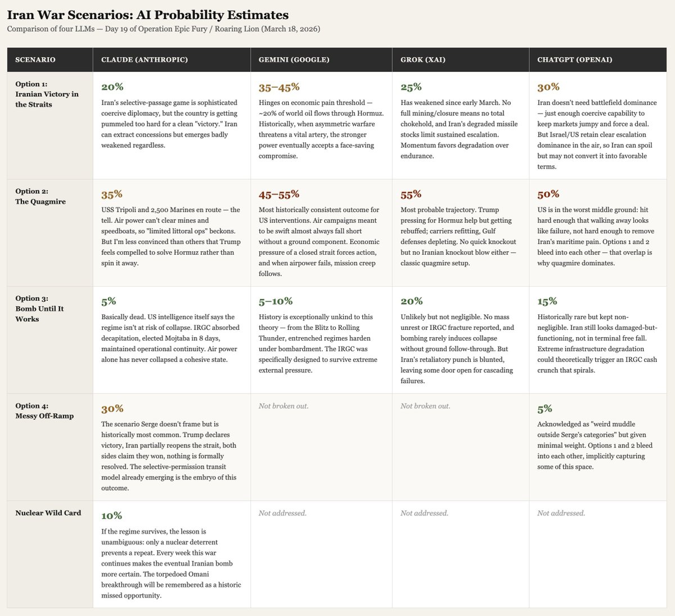Click paragraph starting 'Historically rare but kept non-negligible'
Screen dimensions: 675x616
click(x=598, y=343)
